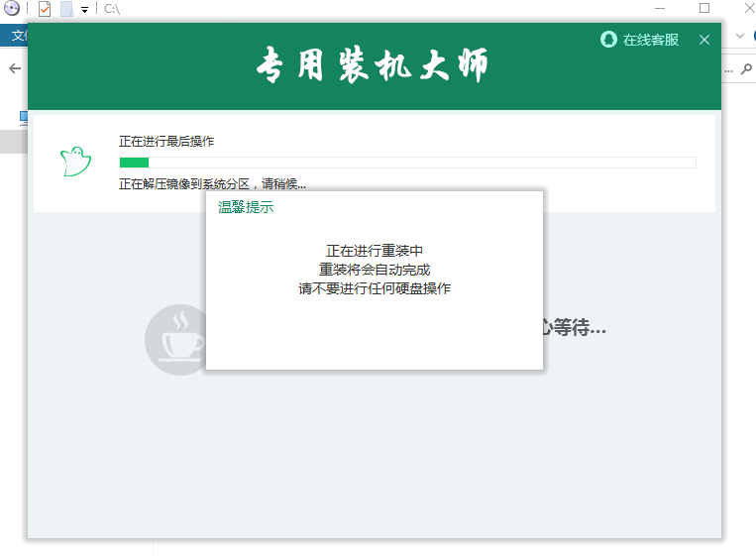Click the new folder icon in Explorer quick toolbar

click(x=66, y=9)
